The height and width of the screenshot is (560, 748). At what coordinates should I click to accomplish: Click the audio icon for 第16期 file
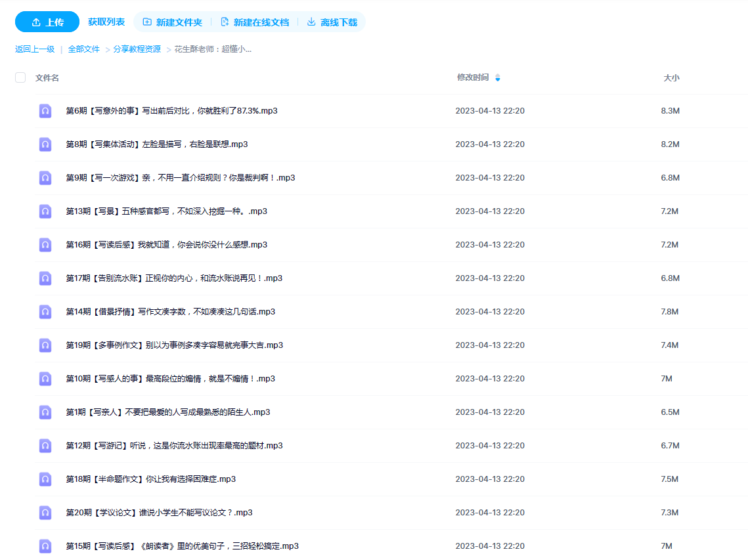pos(45,245)
